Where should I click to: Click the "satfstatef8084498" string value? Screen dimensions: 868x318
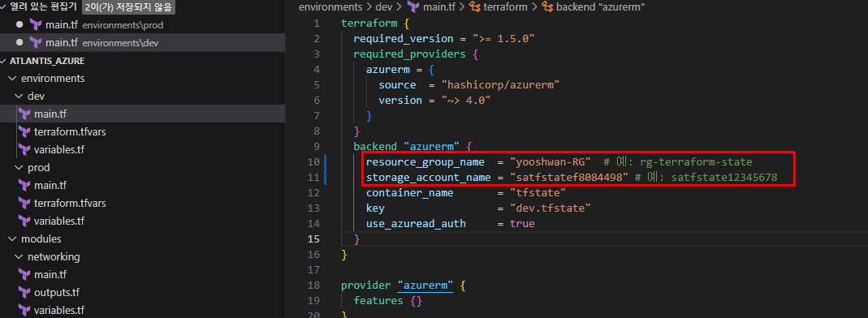point(569,178)
